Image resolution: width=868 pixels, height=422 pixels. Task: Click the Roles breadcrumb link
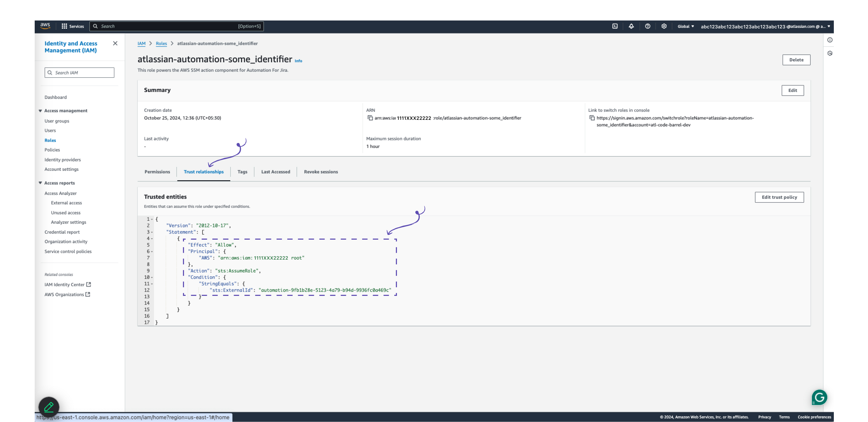pos(161,43)
